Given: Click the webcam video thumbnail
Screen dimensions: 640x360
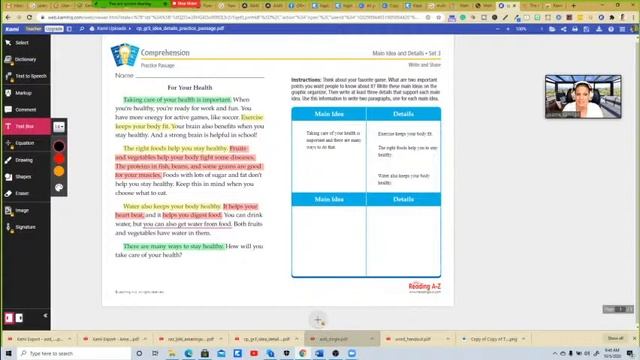Looking at the screenshot, I should tap(583, 97).
